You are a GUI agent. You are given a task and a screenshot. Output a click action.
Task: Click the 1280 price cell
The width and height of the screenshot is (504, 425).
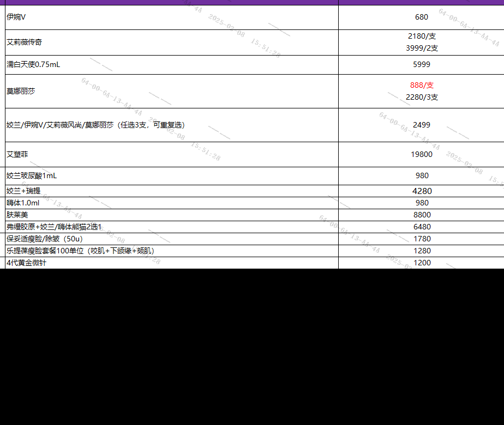pos(421,251)
